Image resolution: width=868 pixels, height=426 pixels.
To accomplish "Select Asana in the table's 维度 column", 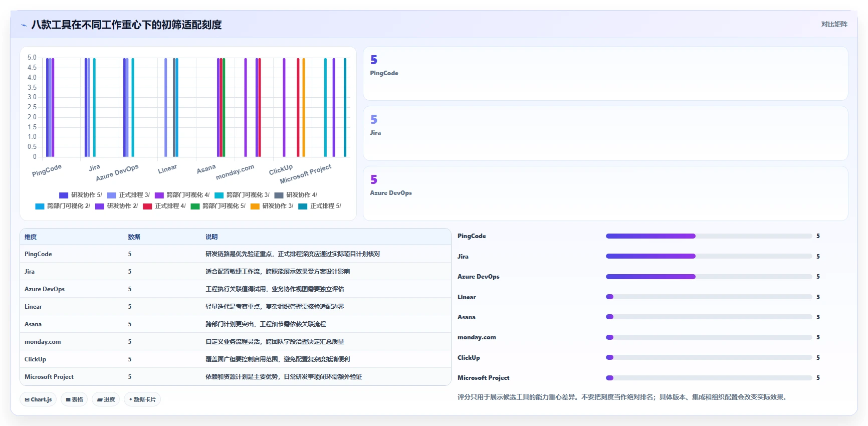I will (33, 324).
